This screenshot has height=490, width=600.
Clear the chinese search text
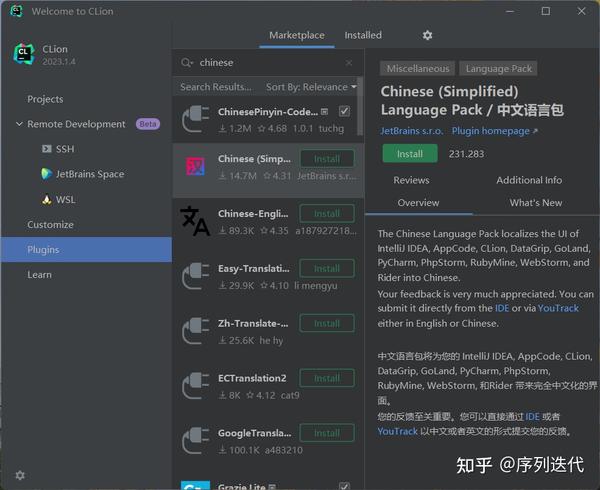point(349,63)
